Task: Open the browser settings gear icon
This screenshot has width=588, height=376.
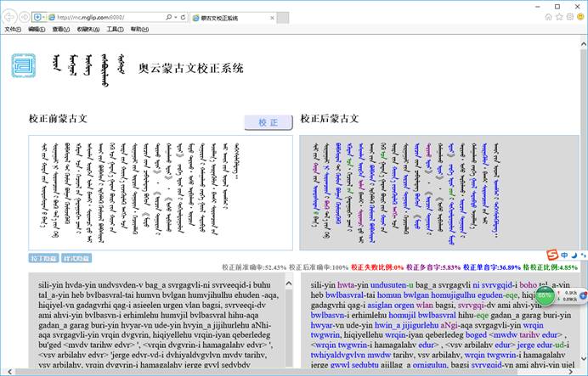Action: (x=570, y=16)
